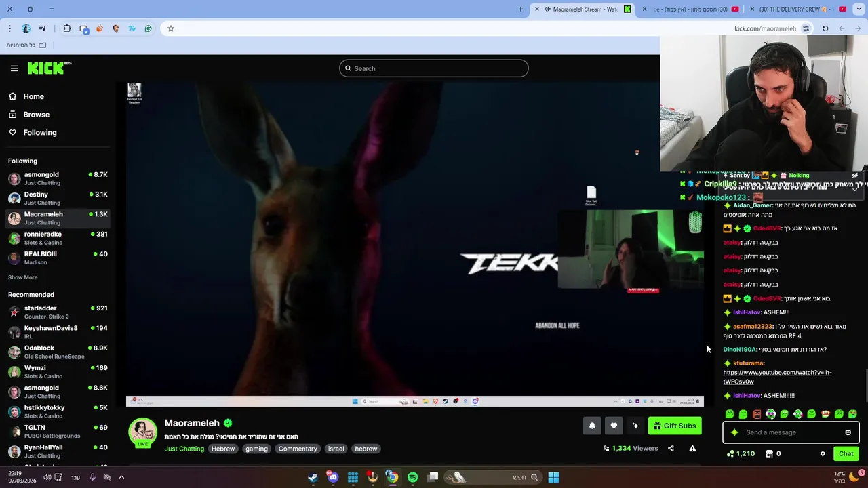This screenshot has width=868, height=488.
Task: Switch to THE DELIVERY CREW tab
Action: [x=797, y=9]
